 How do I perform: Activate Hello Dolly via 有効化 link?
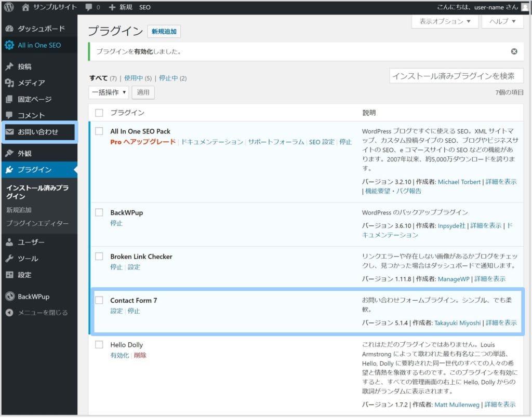point(119,355)
